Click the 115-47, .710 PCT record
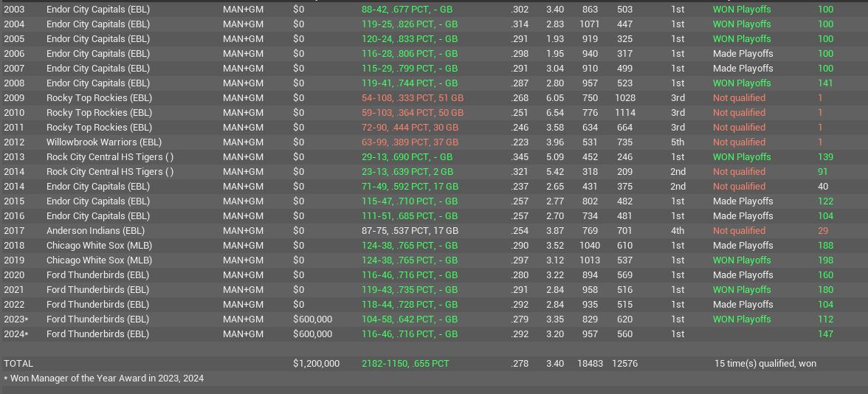 click(410, 201)
